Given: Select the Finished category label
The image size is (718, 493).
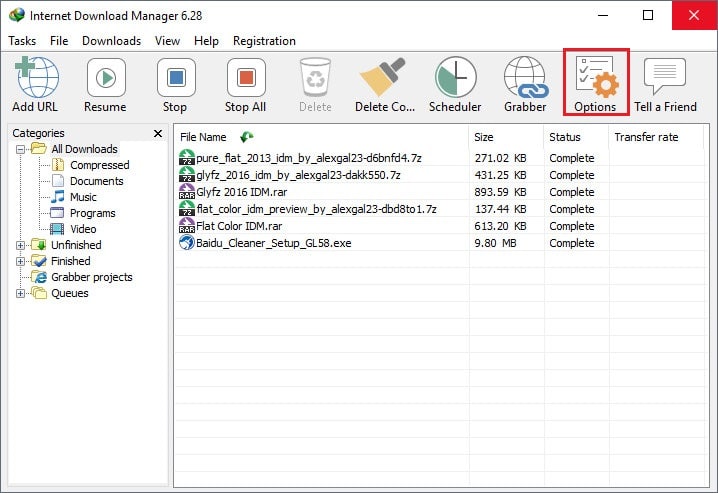Looking at the screenshot, I should point(71,261).
